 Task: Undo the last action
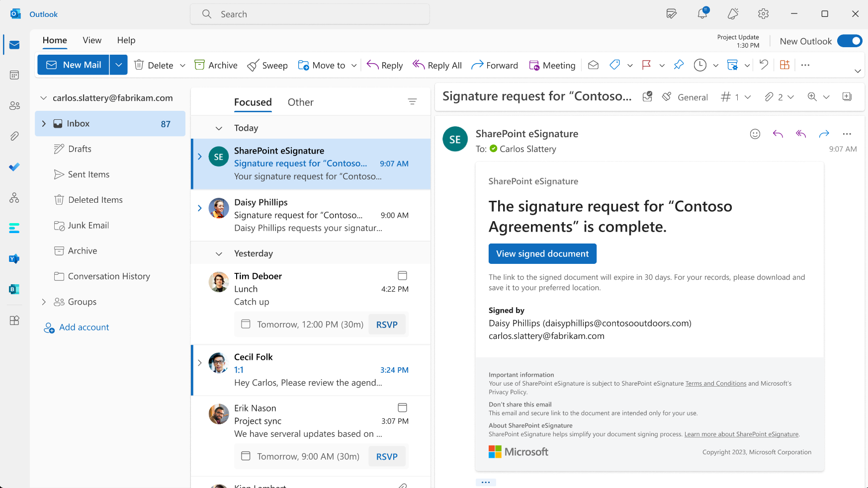(x=764, y=65)
